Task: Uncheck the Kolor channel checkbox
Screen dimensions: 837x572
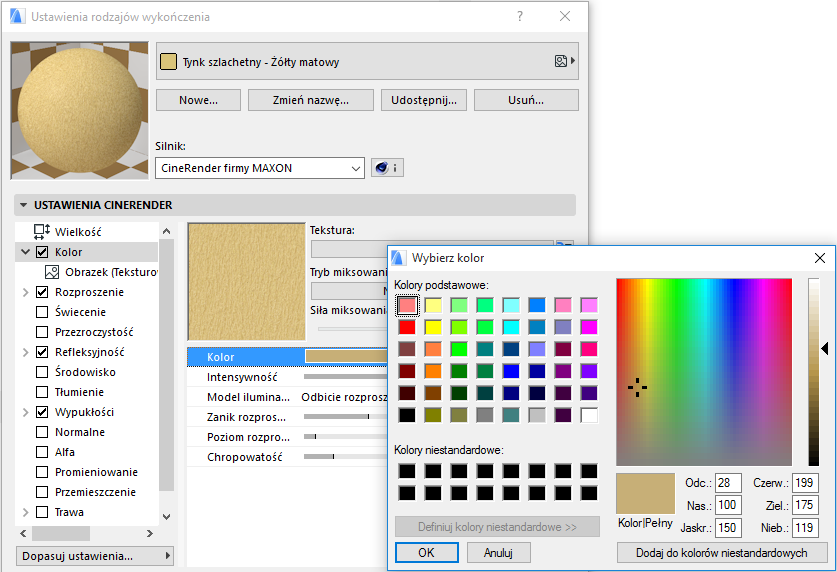Action: (x=42, y=252)
